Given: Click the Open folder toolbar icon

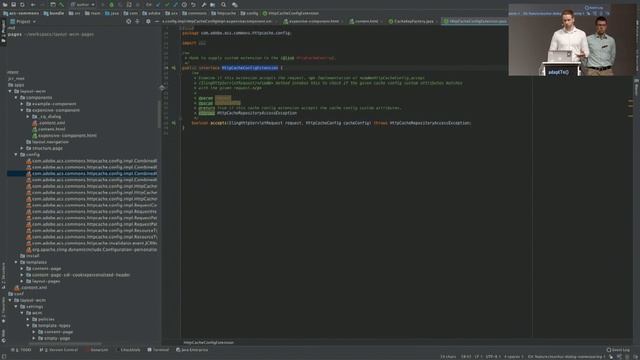Looking at the screenshot, I should click(5, 4).
